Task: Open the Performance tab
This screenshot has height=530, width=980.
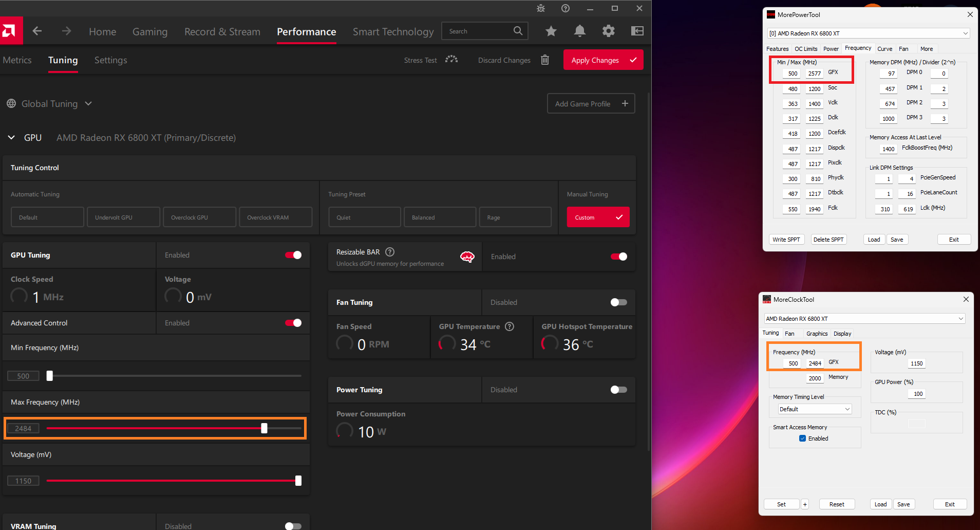Action: 307,31
